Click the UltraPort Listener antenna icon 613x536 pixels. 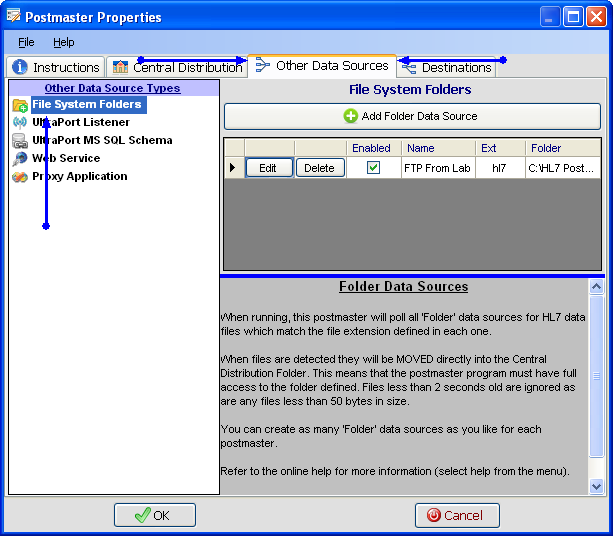[20, 123]
